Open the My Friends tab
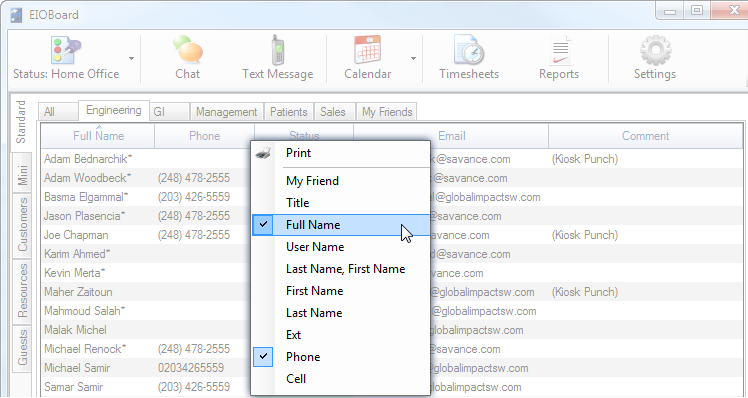Viewport: 748px width, 398px height. pyautogui.click(x=387, y=112)
